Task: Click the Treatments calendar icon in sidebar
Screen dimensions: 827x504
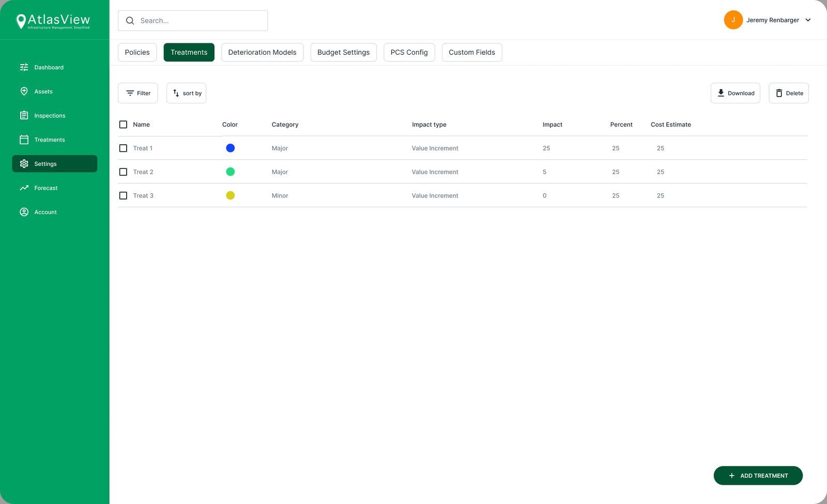Action: tap(24, 140)
